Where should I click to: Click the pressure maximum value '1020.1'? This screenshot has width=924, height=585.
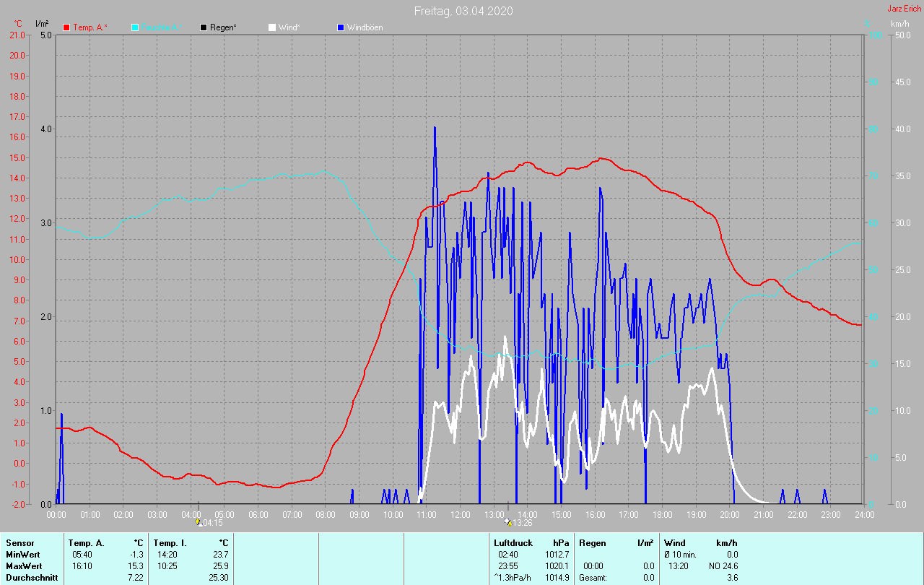coord(557,566)
